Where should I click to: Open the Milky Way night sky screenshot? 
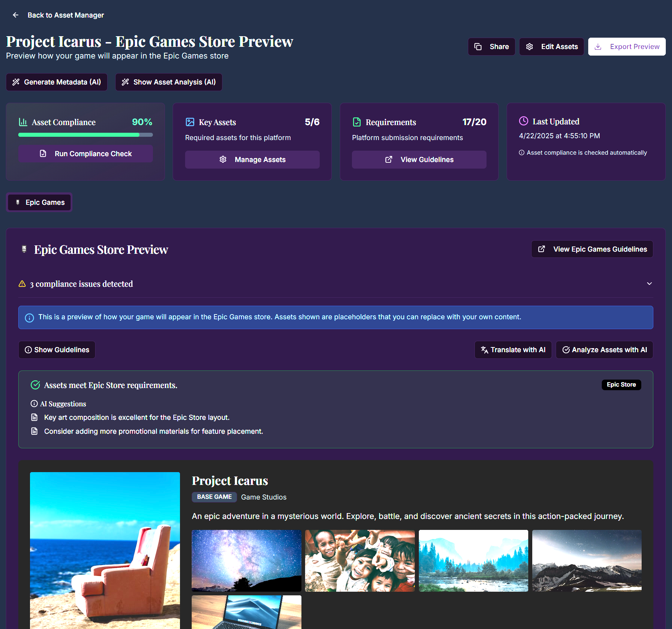tap(247, 561)
